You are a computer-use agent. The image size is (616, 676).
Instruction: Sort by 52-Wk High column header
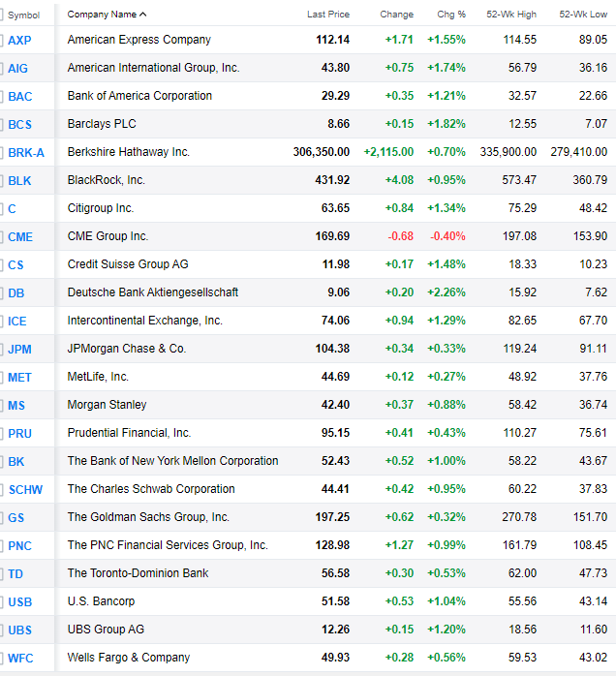coord(511,15)
